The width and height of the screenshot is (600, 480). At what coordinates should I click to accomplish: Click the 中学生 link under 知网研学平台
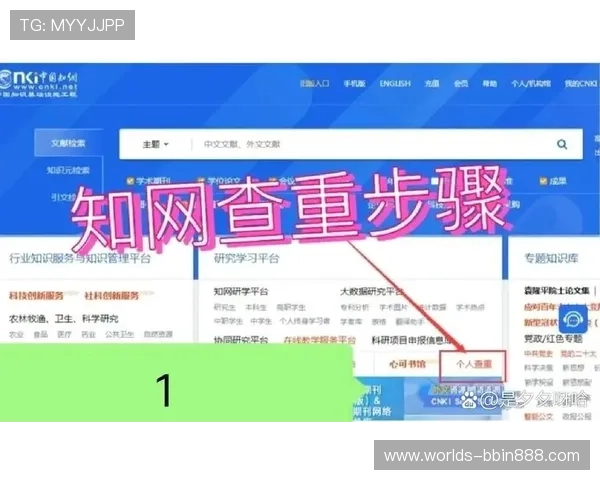tap(261, 321)
